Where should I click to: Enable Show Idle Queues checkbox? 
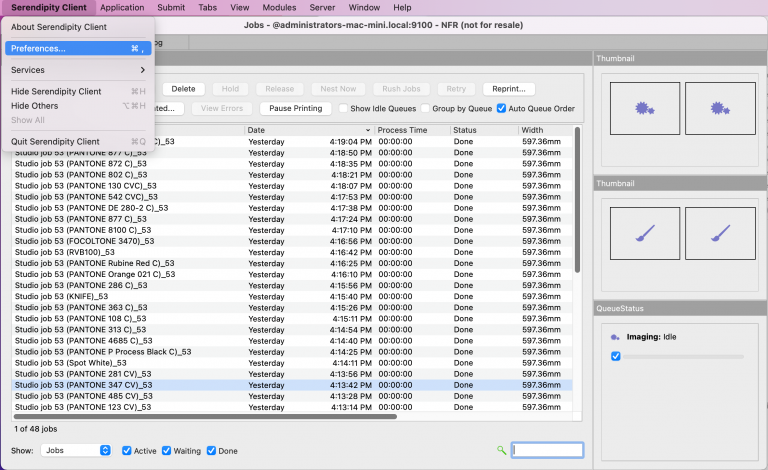tap(343, 108)
